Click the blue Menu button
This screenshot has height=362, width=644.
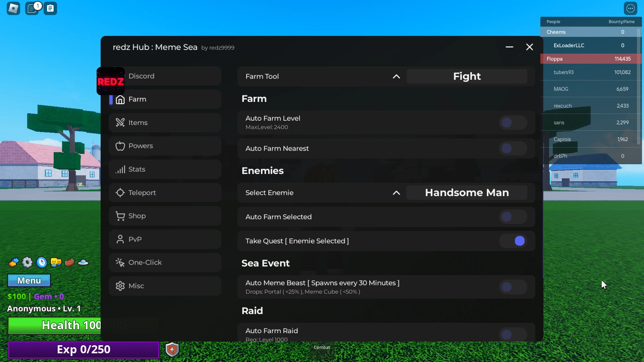pyautogui.click(x=29, y=281)
